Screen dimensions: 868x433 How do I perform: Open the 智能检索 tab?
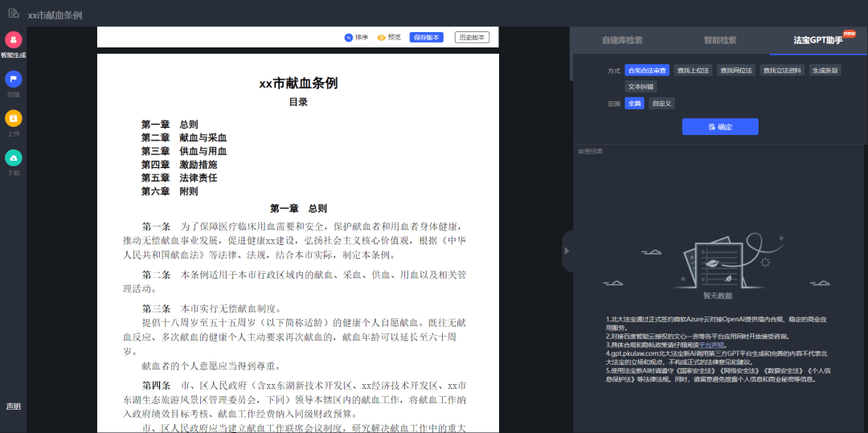(719, 39)
